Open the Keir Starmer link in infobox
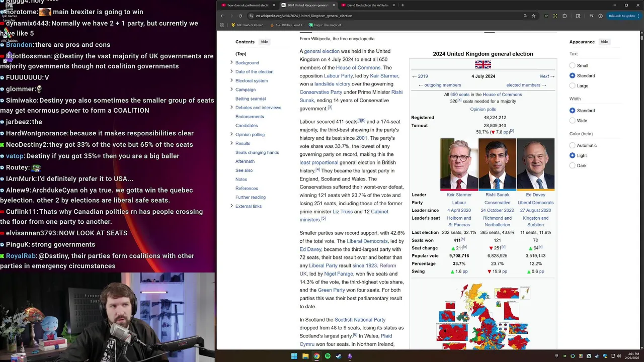 459,195
